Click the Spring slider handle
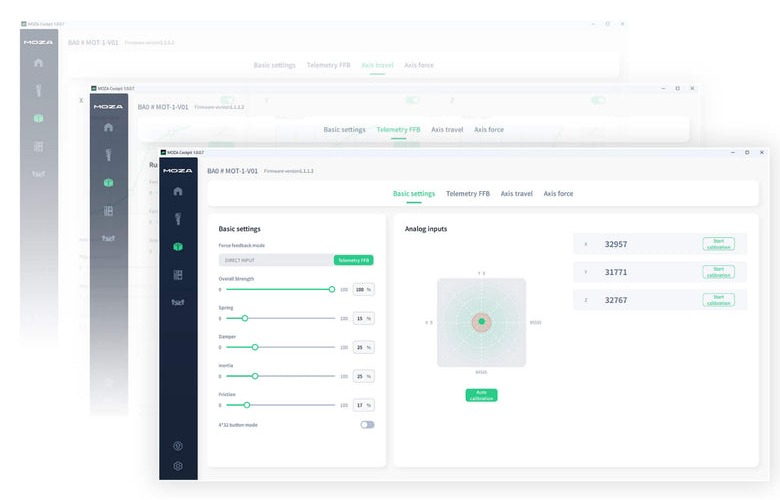Viewport: 780px width, 500px height. coord(245,318)
